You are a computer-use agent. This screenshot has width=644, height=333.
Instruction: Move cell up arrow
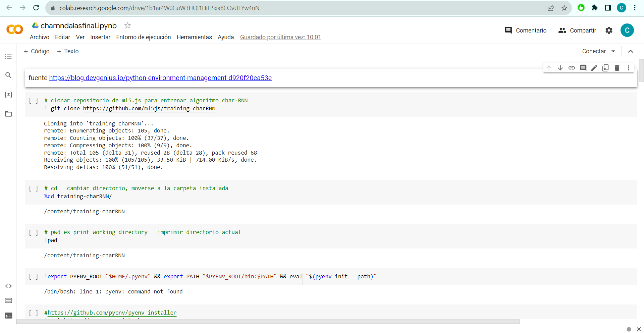point(549,68)
